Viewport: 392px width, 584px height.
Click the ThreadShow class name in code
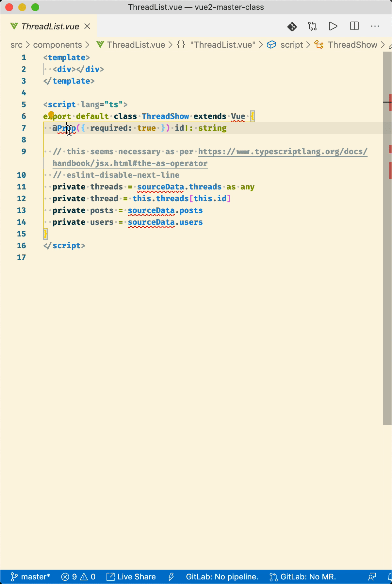coord(165,116)
